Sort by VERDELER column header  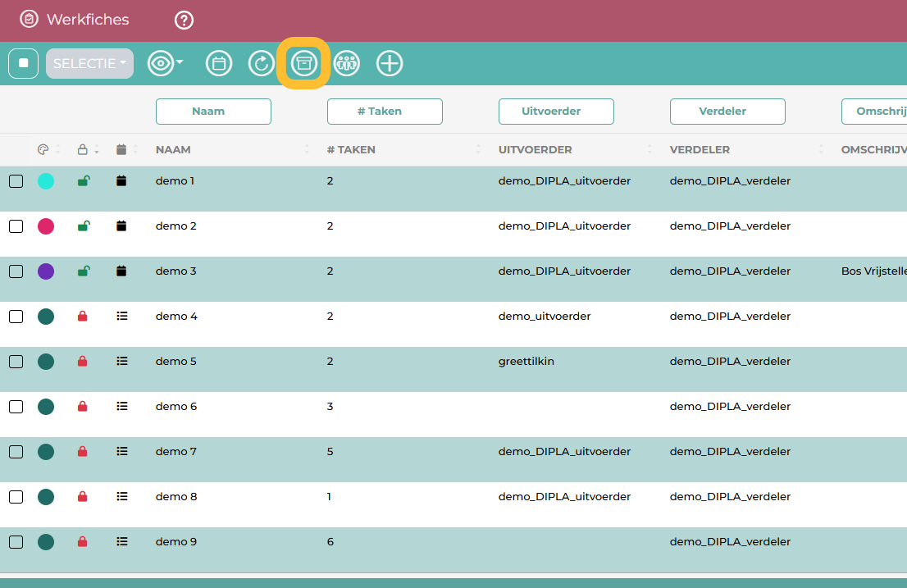(x=700, y=150)
